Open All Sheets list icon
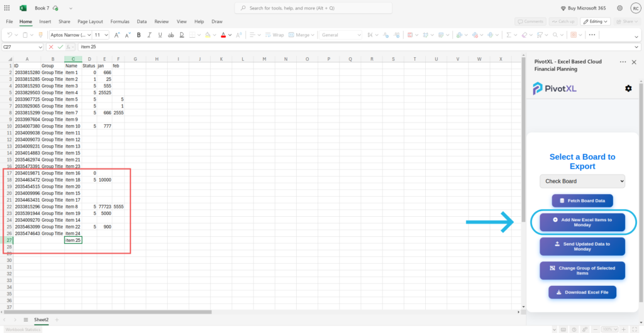Screen dimensions: 644x333 (25, 319)
